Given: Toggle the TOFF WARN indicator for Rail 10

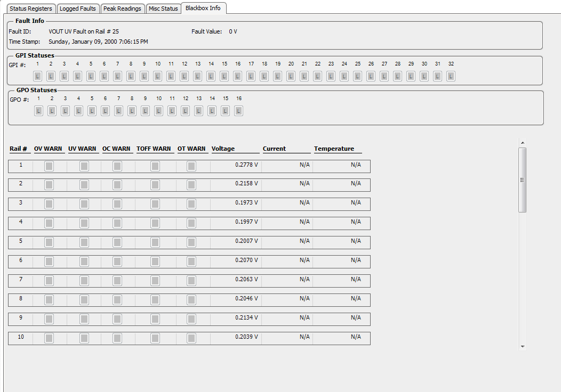Looking at the screenshot, I should point(155,338).
